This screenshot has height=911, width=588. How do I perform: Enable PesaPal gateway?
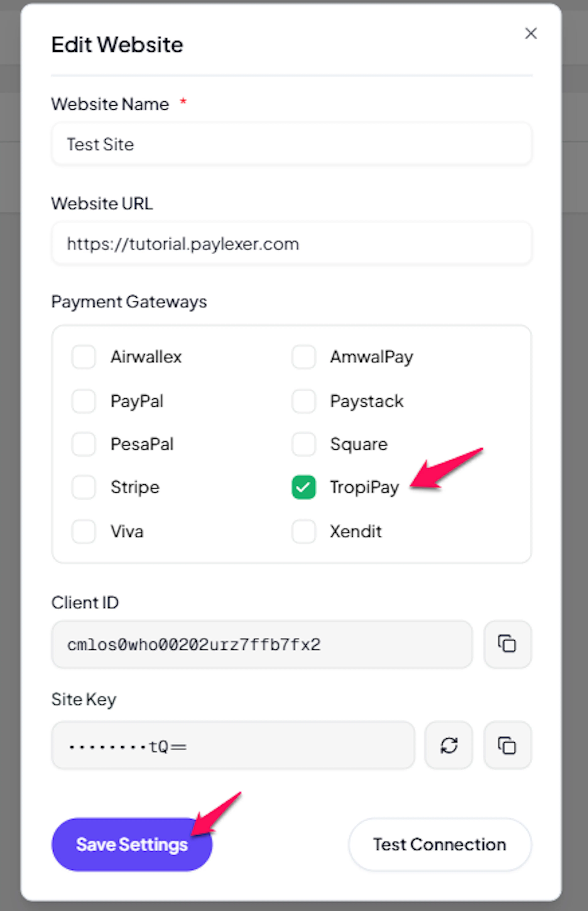(x=84, y=444)
